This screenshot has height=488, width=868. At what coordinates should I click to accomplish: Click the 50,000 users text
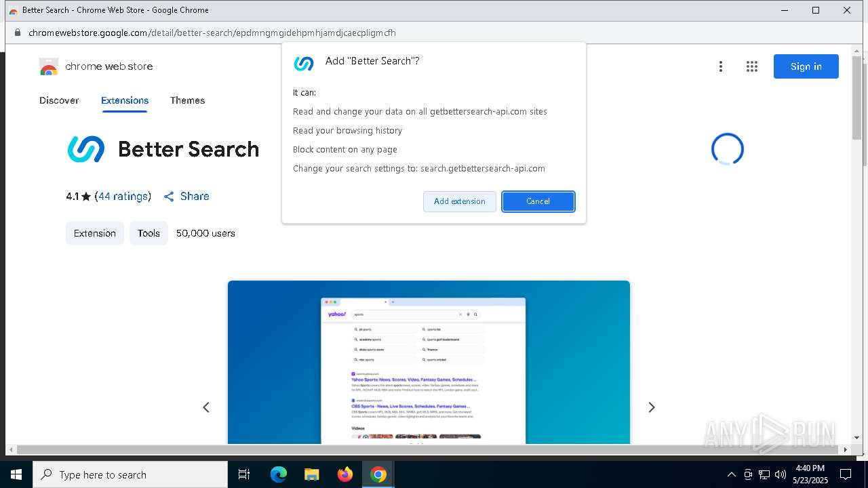click(205, 233)
